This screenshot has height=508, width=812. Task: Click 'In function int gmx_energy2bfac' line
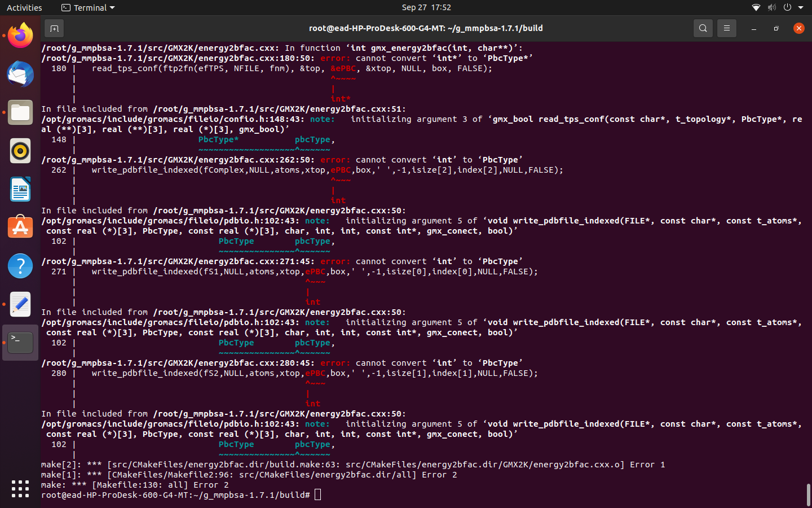click(x=282, y=48)
